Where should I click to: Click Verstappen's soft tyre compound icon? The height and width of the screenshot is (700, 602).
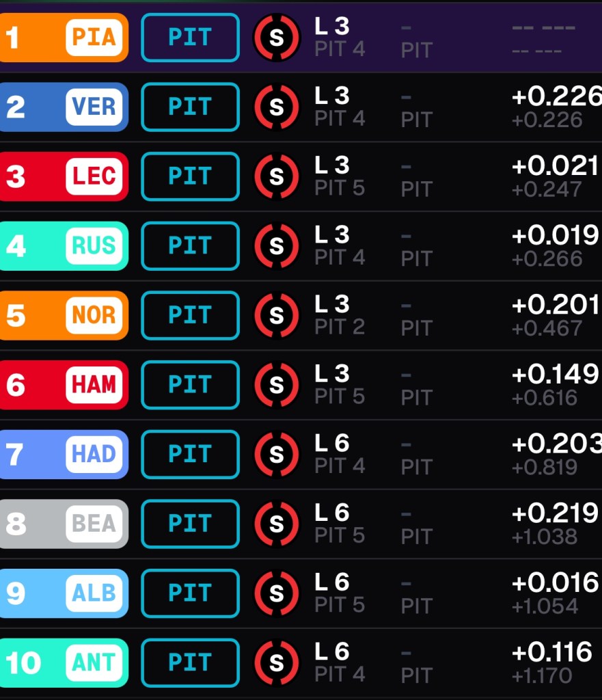[x=277, y=107]
